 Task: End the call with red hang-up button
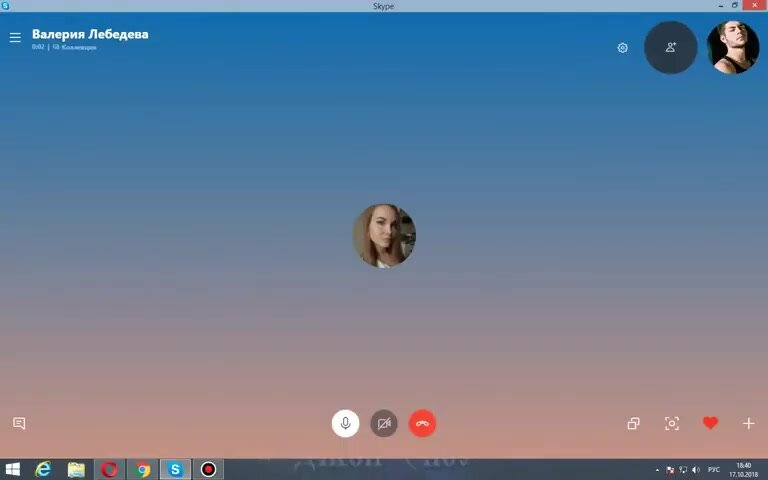[x=422, y=423]
